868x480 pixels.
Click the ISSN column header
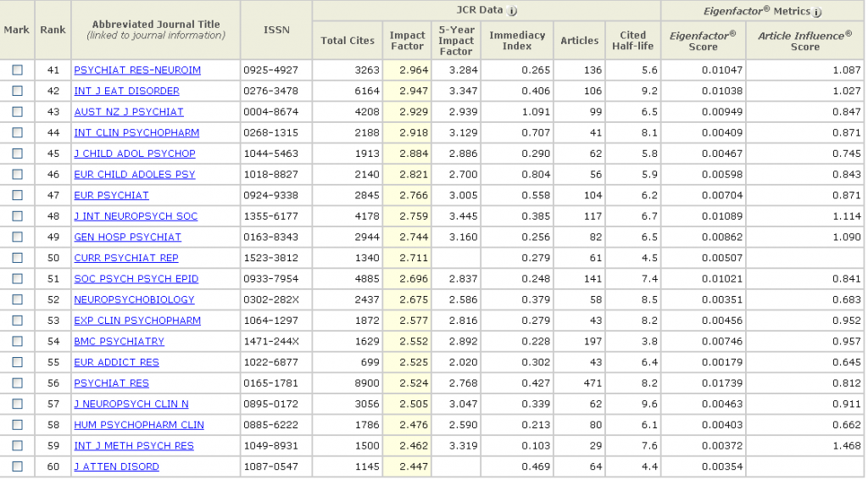tap(276, 30)
